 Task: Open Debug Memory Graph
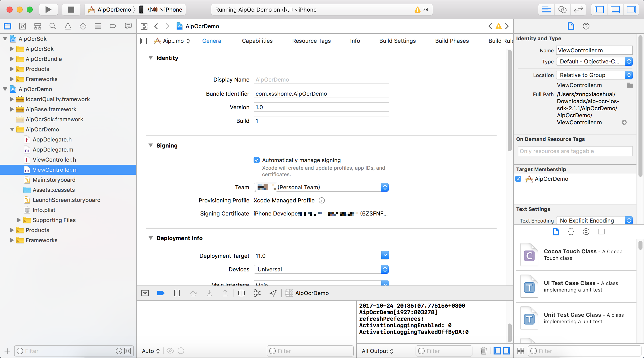point(257,293)
